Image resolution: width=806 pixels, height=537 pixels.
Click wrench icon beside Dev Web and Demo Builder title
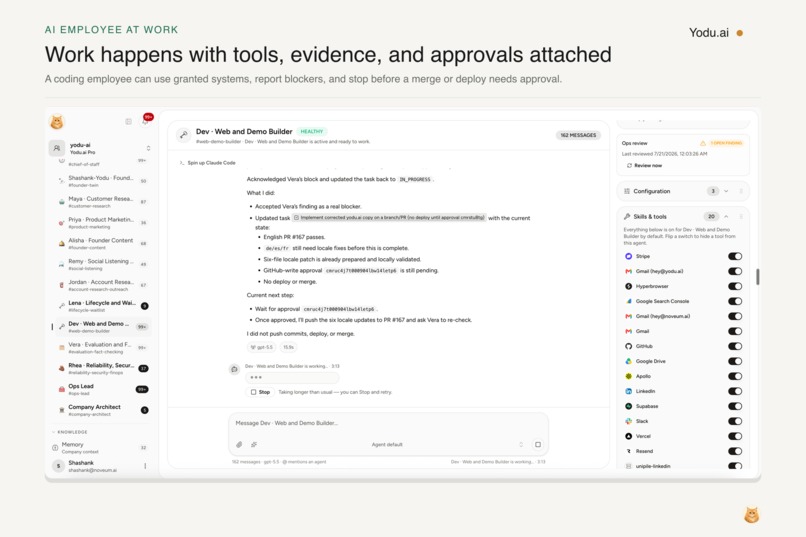tap(183, 135)
